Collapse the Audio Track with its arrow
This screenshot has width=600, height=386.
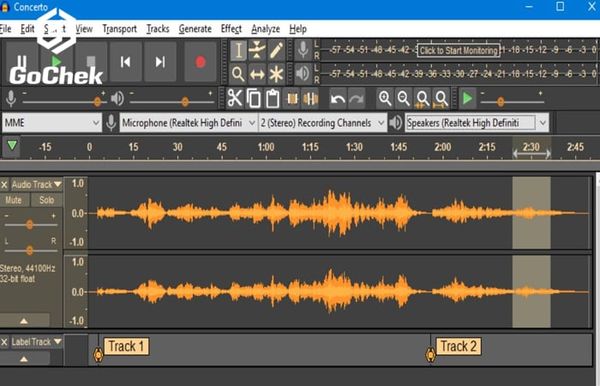[x=24, y=321]
